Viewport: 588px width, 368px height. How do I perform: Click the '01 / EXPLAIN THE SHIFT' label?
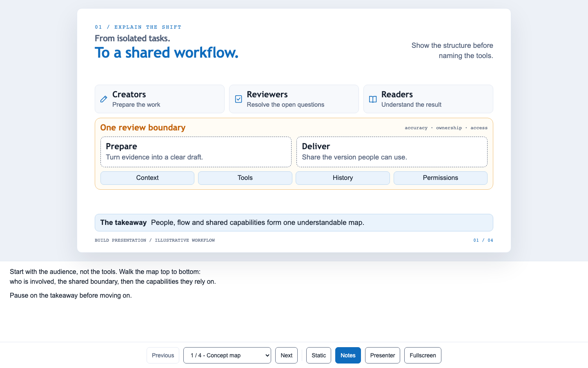[138, 27]
